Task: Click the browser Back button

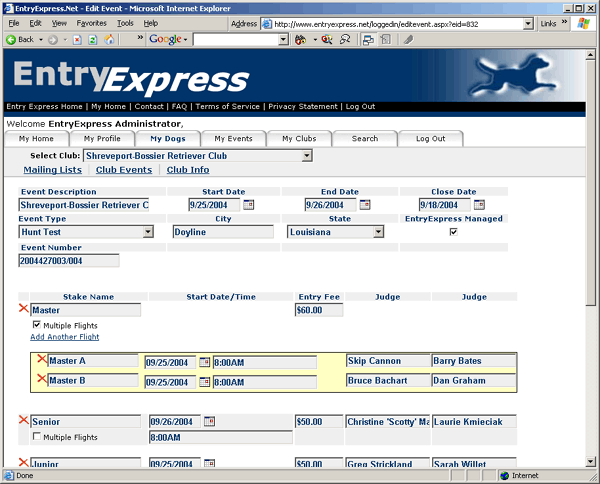Action: (x=20, y=40)
